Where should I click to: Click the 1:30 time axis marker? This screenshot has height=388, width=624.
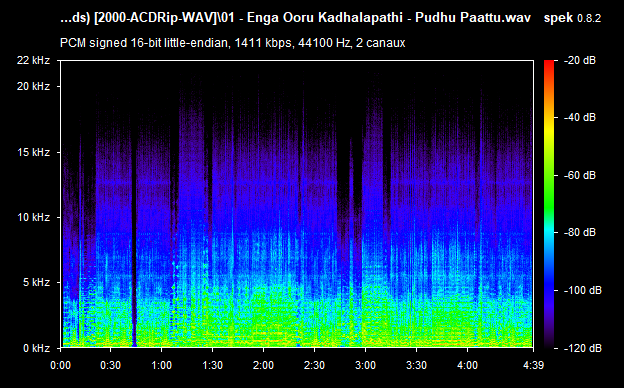pos(213,365)
